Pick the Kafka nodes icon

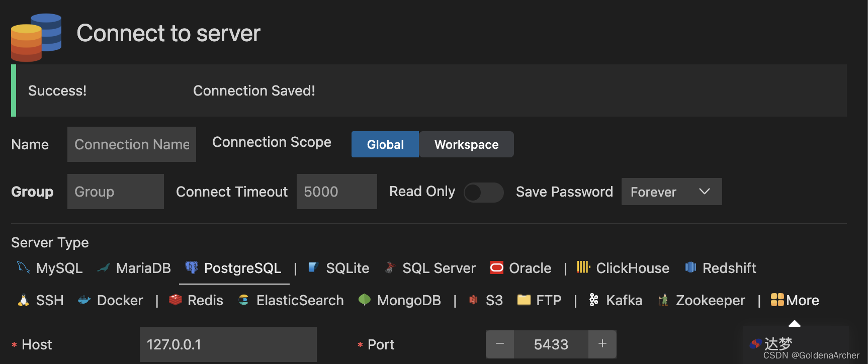[594, 300]
